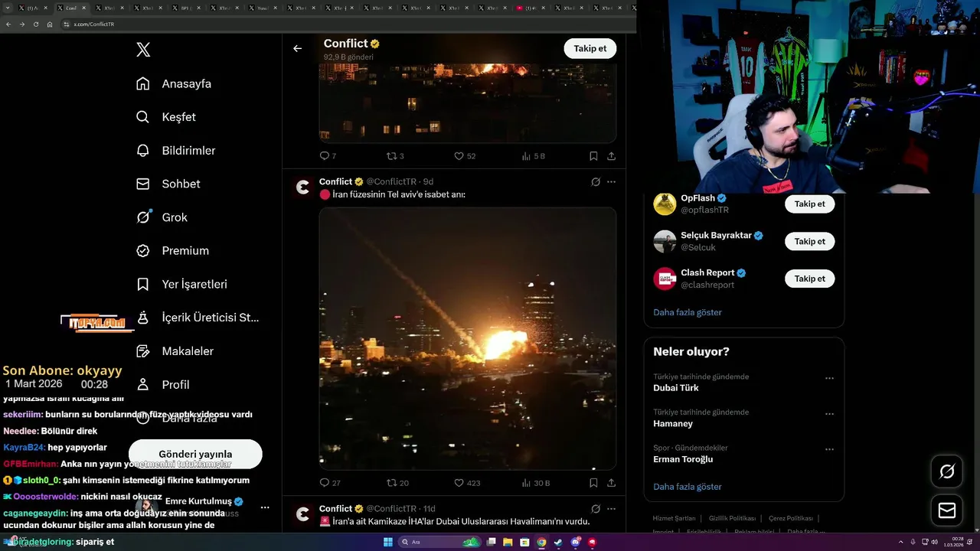This screenshot has width=980, height=551.
Task: Reply to the top fire video post (7)
Action: point(328,156)
